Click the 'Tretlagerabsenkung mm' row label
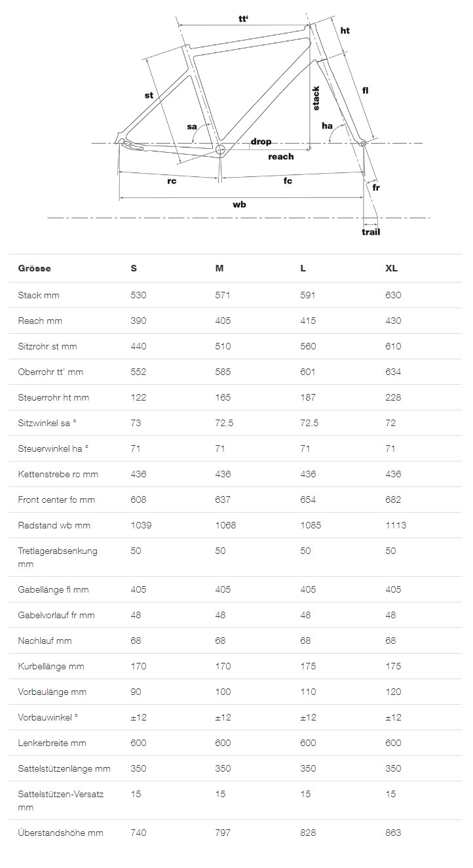 [x=58, y=557]
